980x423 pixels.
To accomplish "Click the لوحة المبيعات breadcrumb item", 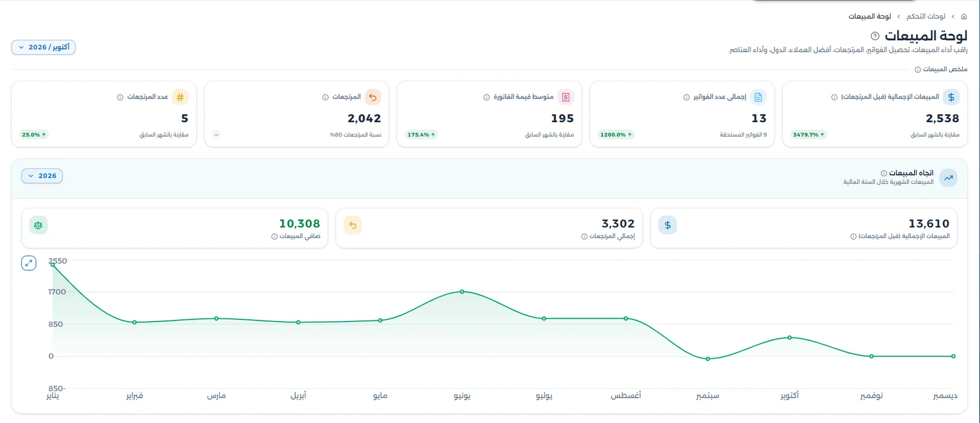I will coord(869,17).
